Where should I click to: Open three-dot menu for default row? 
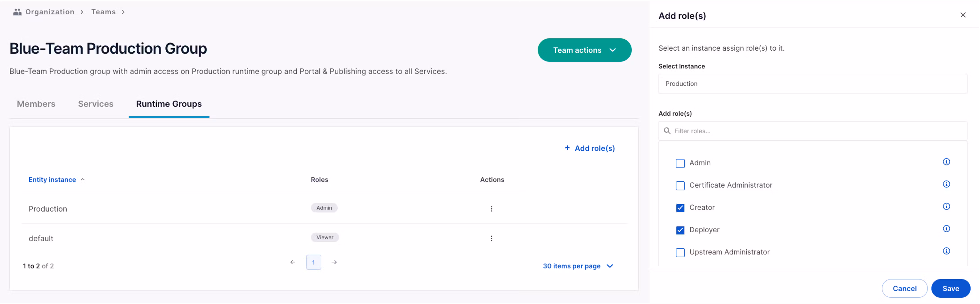coord(491,238)
